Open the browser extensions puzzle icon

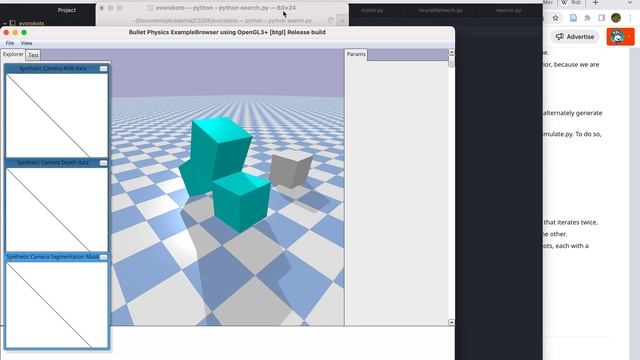pyautogui.click(x=587, y=18)
